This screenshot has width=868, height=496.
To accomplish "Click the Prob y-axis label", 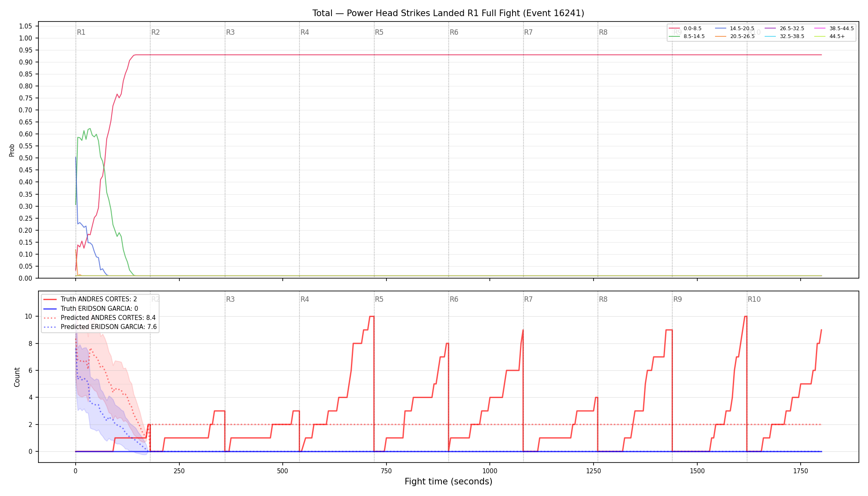I will pyautogui.click(x=12, y=150).
